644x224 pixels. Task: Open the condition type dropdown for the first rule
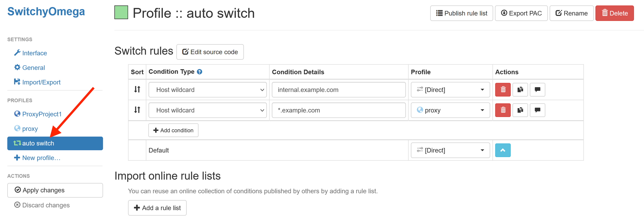(x=207, y=90)
